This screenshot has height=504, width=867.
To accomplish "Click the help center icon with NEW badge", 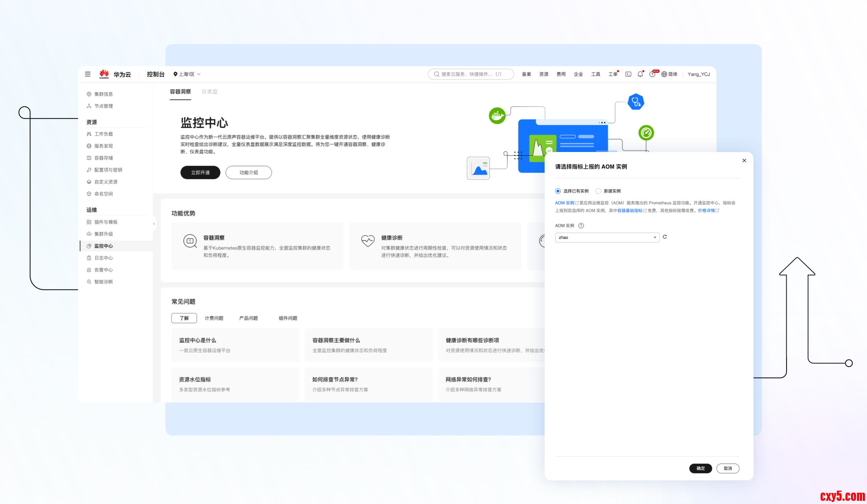I will (x=652, y=74).
